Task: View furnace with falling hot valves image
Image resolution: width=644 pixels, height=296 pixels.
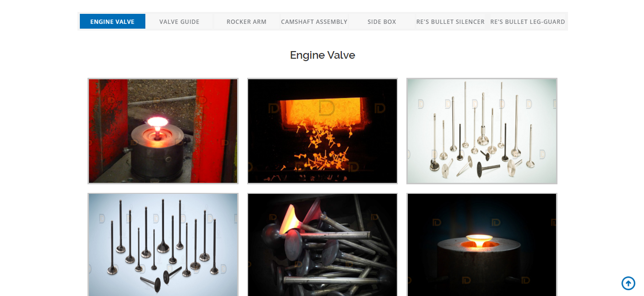Action: coord(322,131)
